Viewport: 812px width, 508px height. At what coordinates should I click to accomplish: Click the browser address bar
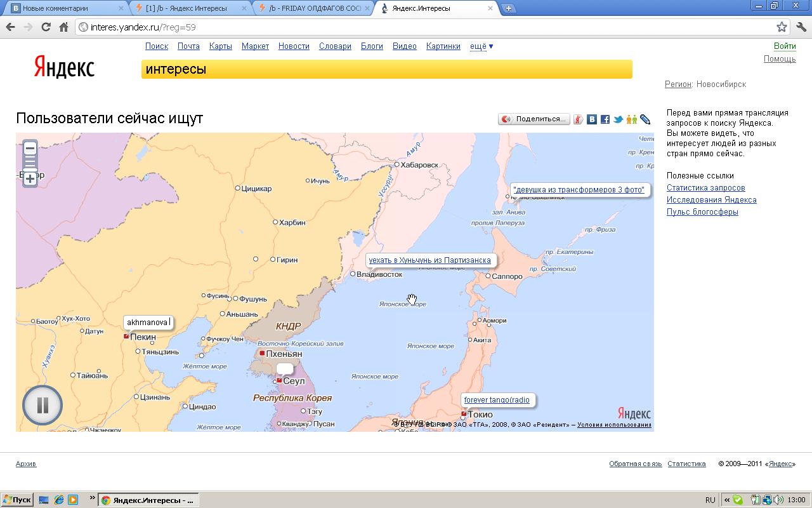pyautogui.click(x=425, y=27)
